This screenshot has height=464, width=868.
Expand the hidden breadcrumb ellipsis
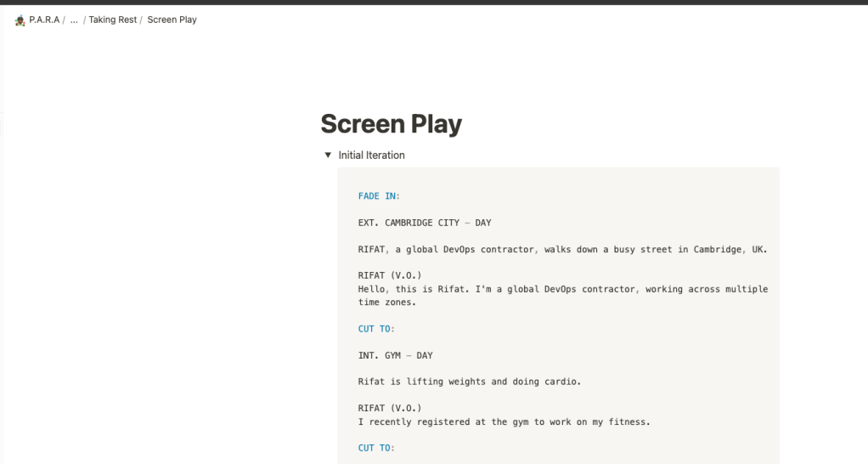click(x=74, y=20)
